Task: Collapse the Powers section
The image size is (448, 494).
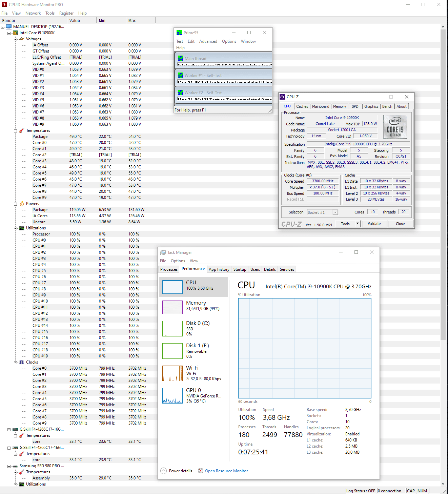Action: pyautogui.click(x=16, y=204)
